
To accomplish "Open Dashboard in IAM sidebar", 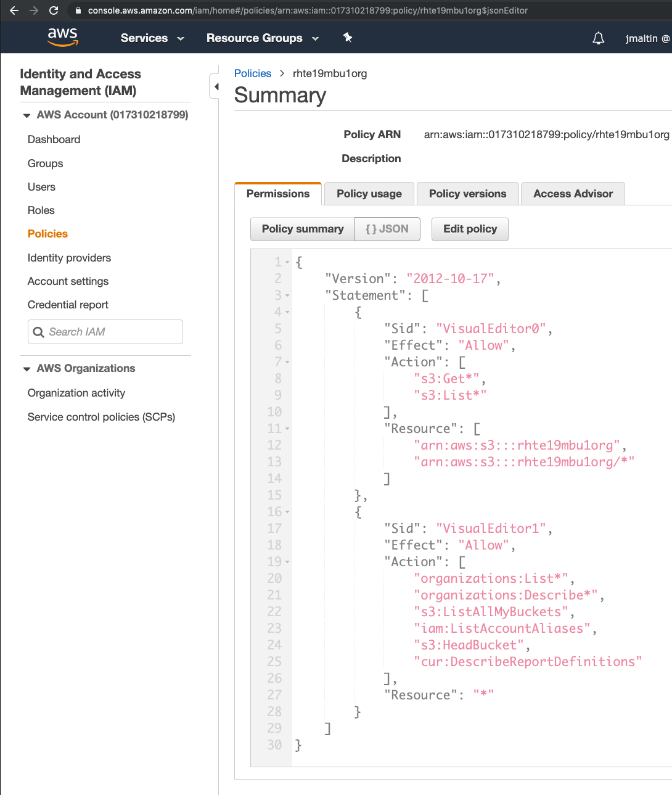I will click(54, 139).
